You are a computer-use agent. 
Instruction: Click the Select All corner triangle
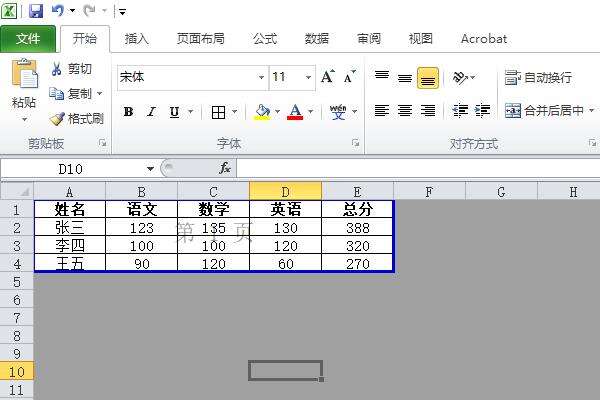[17, 191]
